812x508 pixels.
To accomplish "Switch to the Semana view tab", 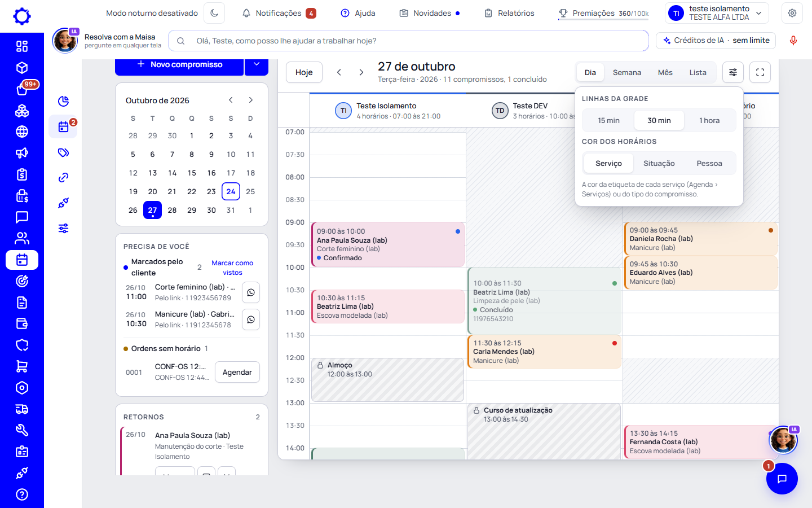I will tap(627, 72).
